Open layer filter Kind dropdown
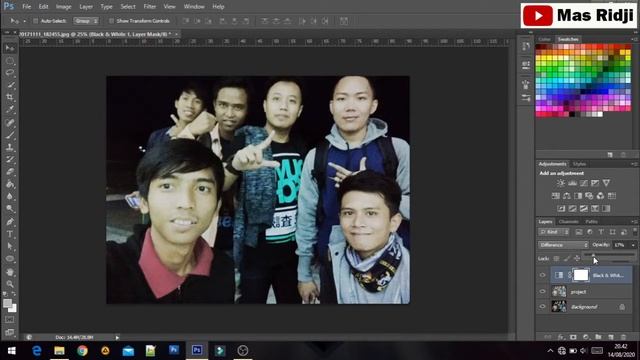The height and width of the screenshot is (360, 640). click(554, 232)
